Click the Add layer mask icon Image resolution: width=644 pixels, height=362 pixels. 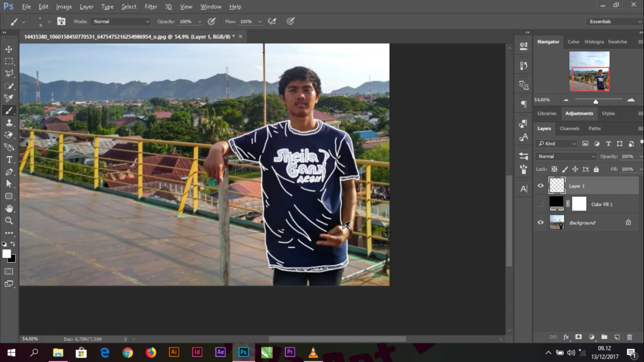pos(578,337)
